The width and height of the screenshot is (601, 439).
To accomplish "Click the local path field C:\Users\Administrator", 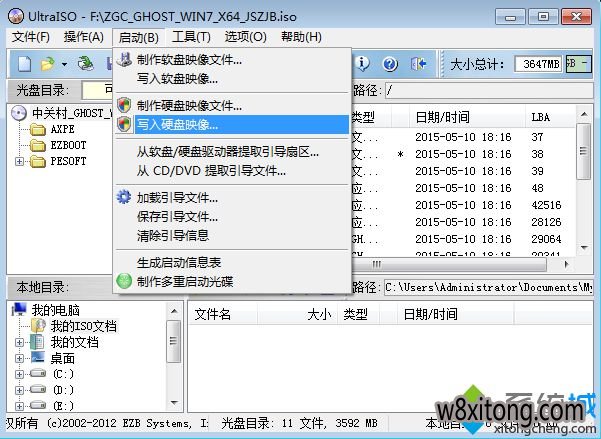I will pyautogui.click(x=489, y=288).
